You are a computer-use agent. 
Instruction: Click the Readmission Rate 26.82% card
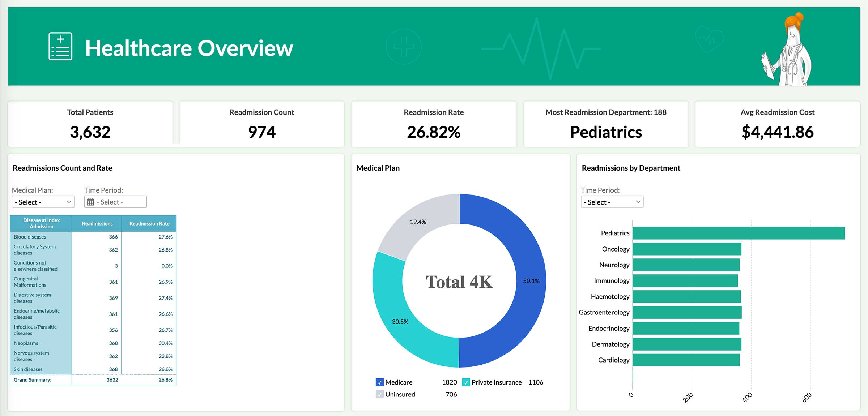[x=434, y=124]
